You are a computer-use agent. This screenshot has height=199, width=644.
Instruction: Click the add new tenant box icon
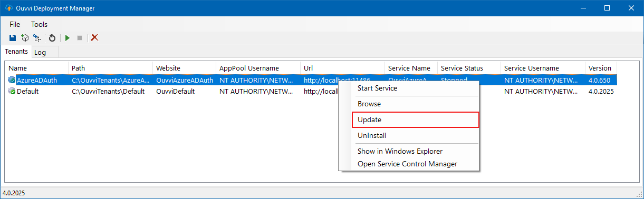(25, 38)
